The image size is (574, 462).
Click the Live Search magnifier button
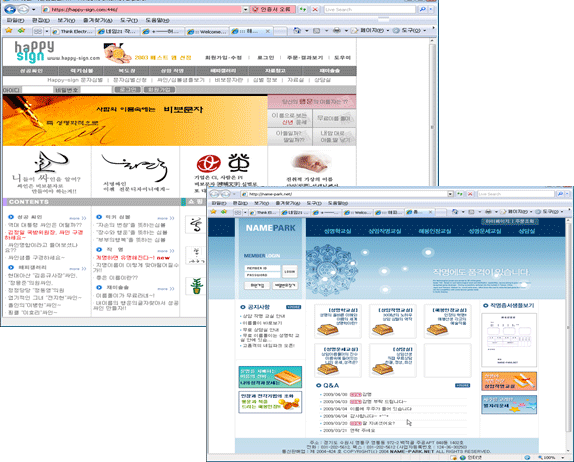422,10
